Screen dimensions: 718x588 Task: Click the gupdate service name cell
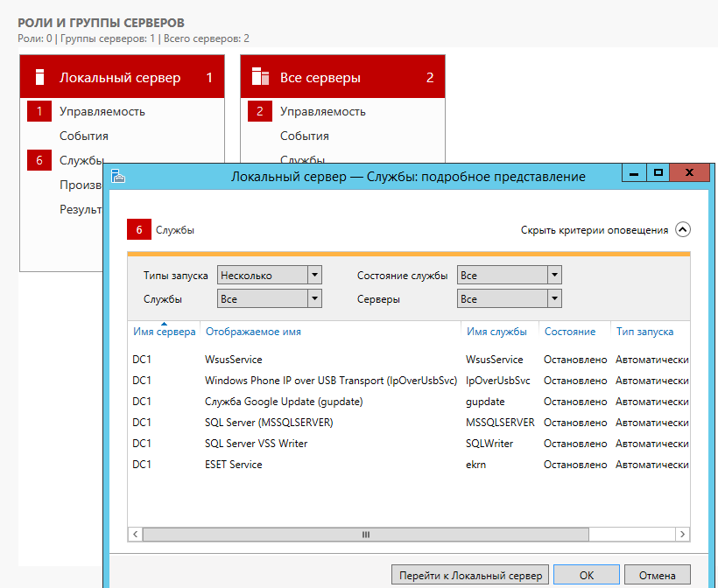[485, 402]
